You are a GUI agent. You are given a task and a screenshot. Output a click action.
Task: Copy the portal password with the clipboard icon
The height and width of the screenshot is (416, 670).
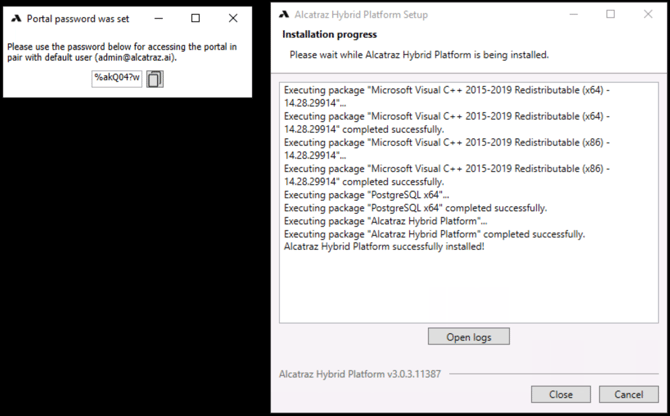pos(154,78)
